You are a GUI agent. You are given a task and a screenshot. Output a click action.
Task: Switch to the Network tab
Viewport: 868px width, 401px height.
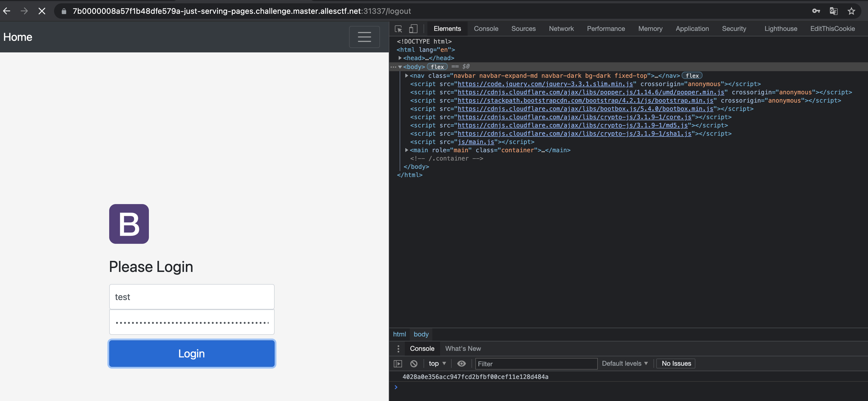click(x=561, y=29)
